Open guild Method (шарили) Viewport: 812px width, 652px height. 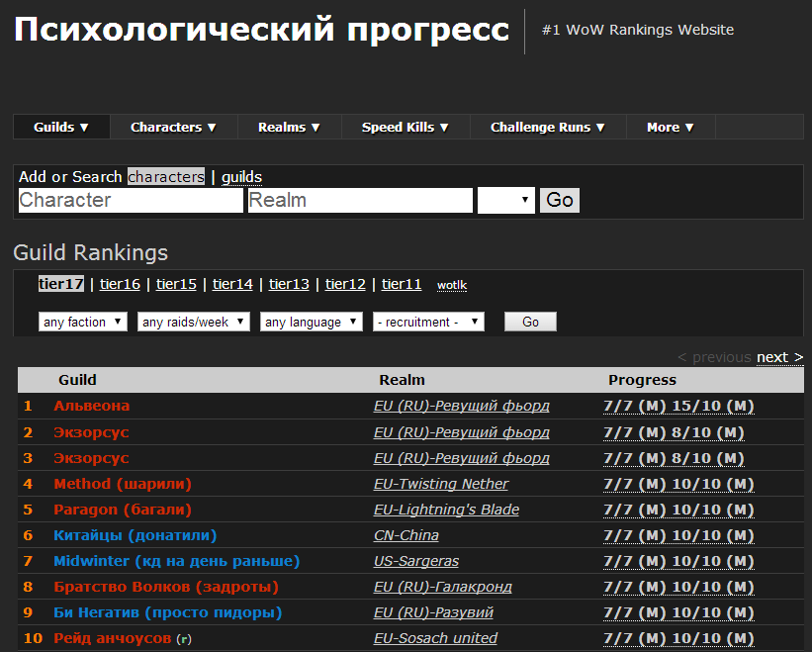pos(123,484)
